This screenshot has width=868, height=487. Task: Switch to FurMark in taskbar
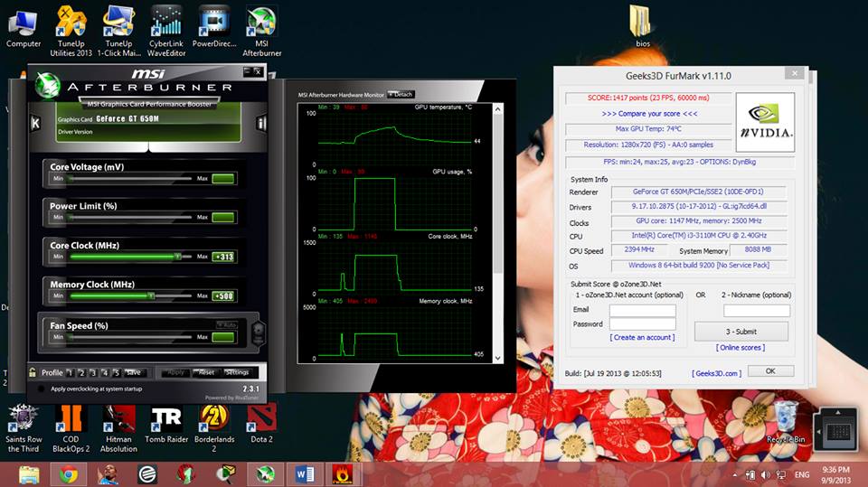[344, 475]
